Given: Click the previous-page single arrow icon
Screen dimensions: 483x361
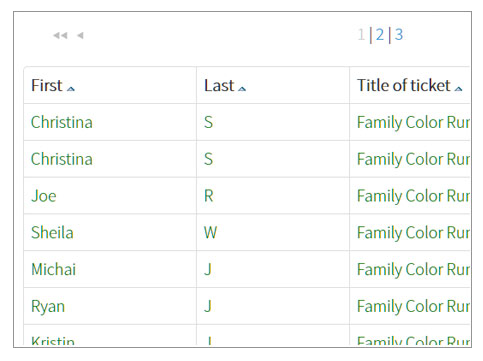Looking at the screenshot, I should point(80,35).
